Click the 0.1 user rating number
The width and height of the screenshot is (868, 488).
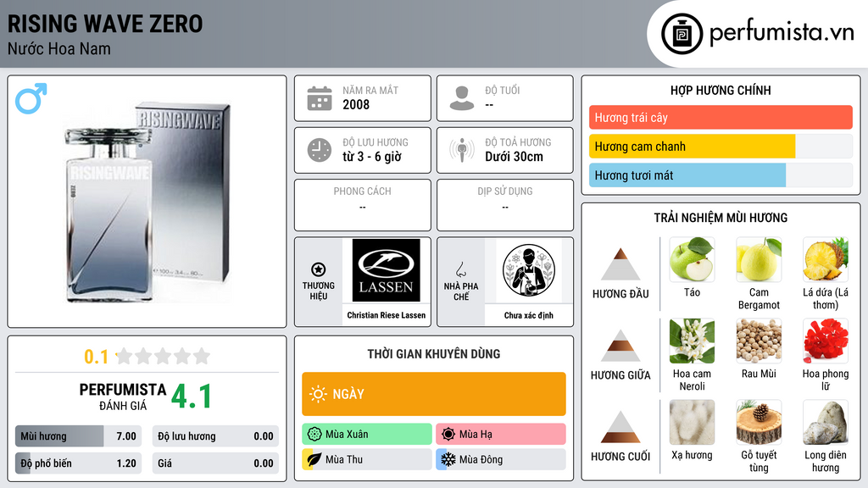[x=97, y=357]
